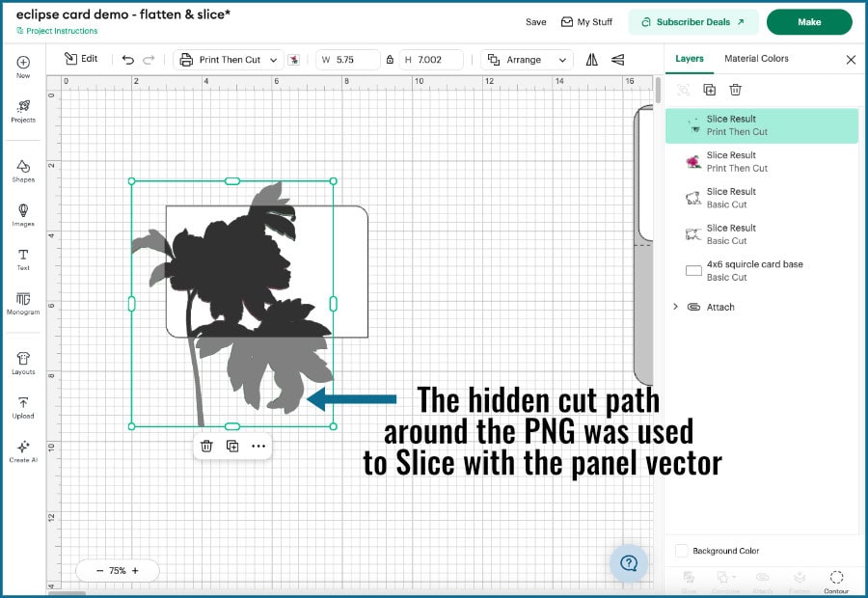Click the Save button

536,22
